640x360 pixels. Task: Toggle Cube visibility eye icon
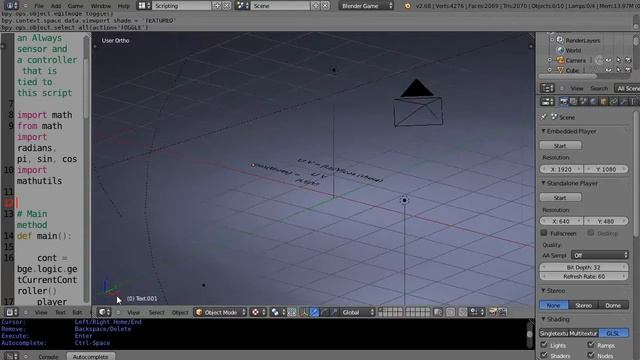click(608, 70)
